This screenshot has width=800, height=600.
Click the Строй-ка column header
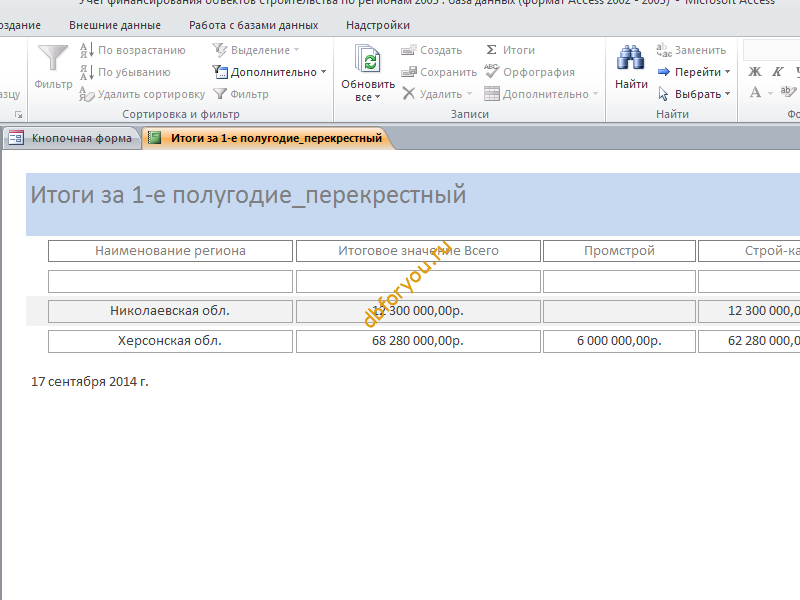click(749, 251)
